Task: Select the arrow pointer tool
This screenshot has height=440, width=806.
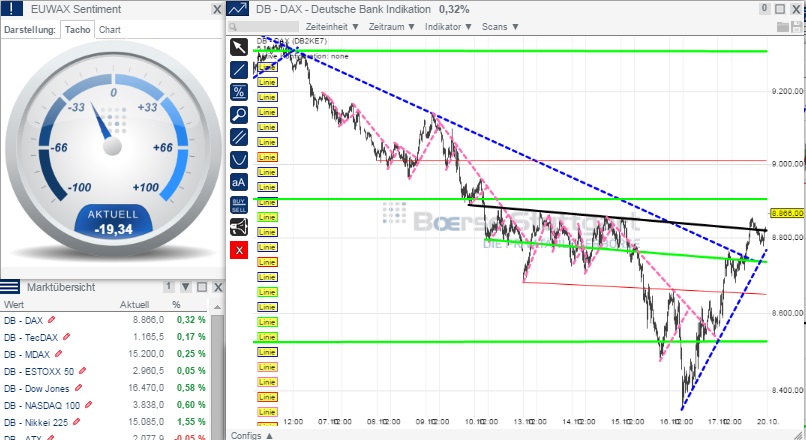Action: point(239,47)
